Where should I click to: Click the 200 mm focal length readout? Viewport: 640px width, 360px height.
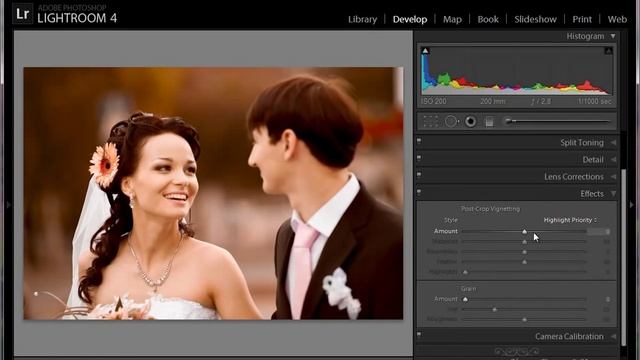point(493,101)
